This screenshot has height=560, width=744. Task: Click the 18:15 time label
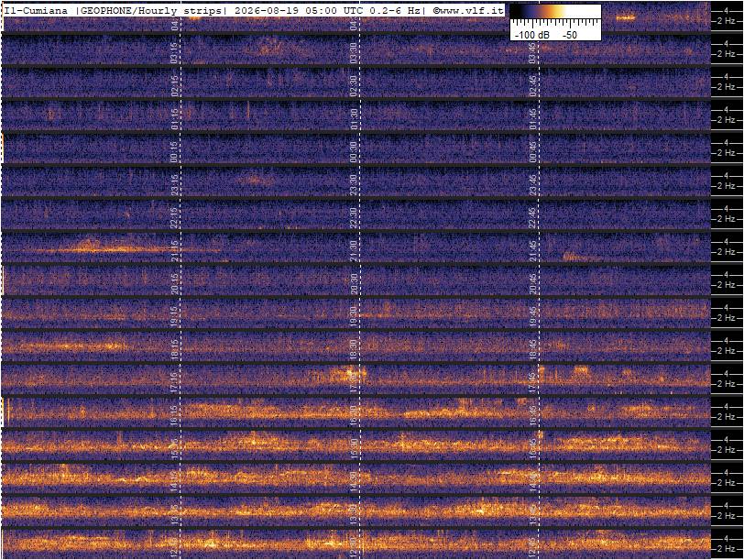click(x=174, y=350)
